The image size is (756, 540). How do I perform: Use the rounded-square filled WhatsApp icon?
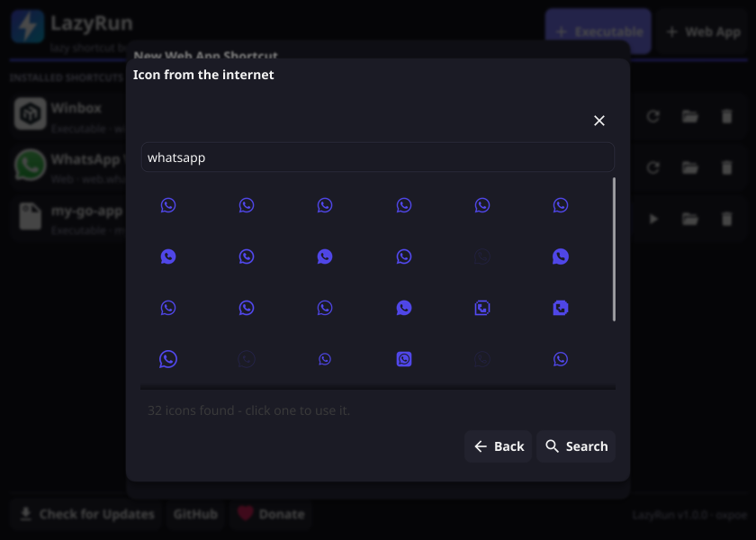click(404, 359)
